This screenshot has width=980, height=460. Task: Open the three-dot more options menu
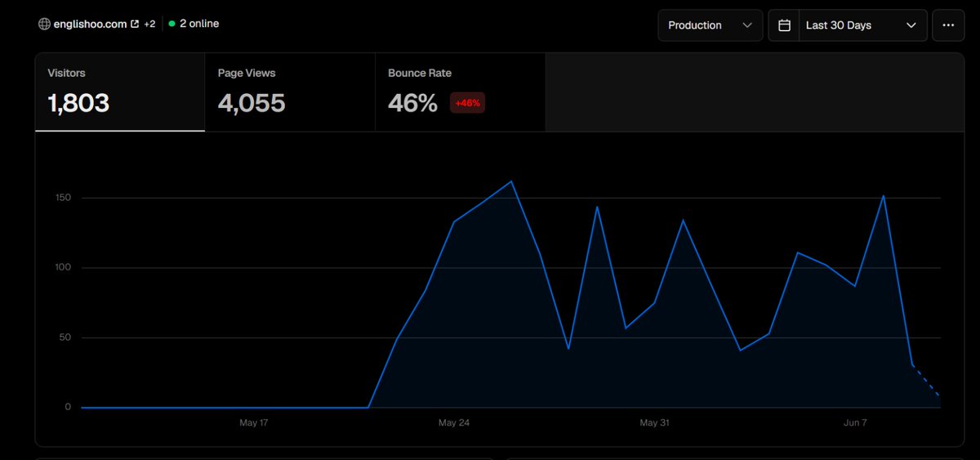(948, 25)
